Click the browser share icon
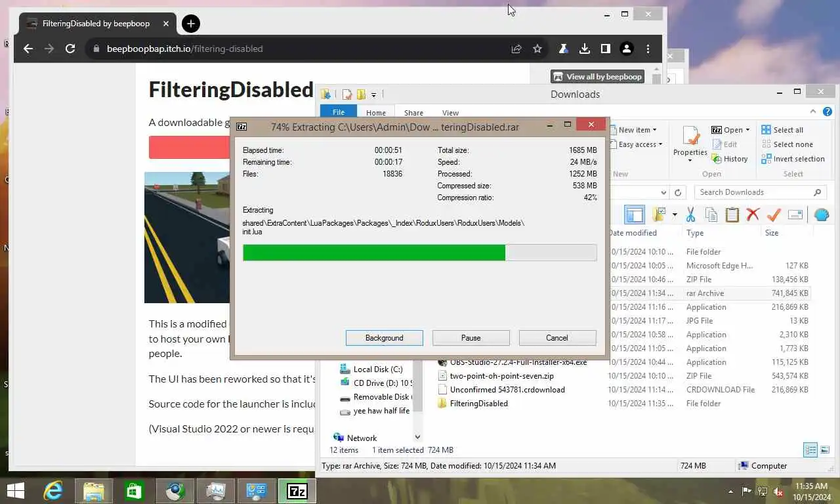 click(516, 49)
